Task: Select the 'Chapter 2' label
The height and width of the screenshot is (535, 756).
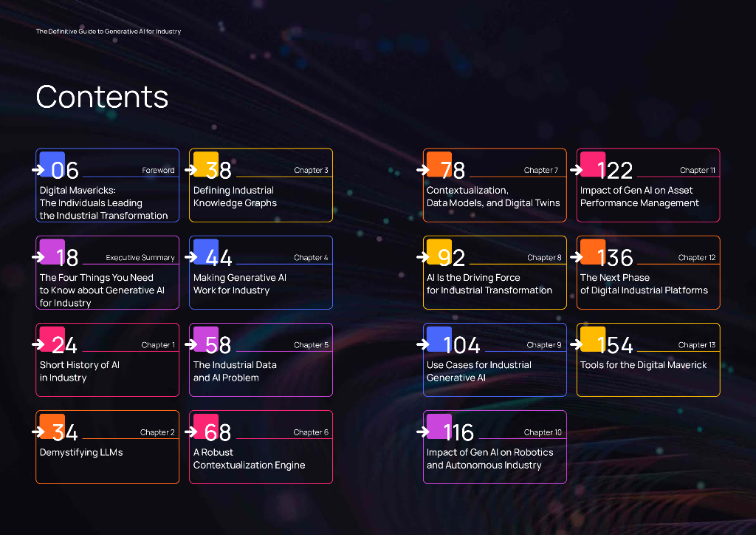Action: [x=158, y=432]
